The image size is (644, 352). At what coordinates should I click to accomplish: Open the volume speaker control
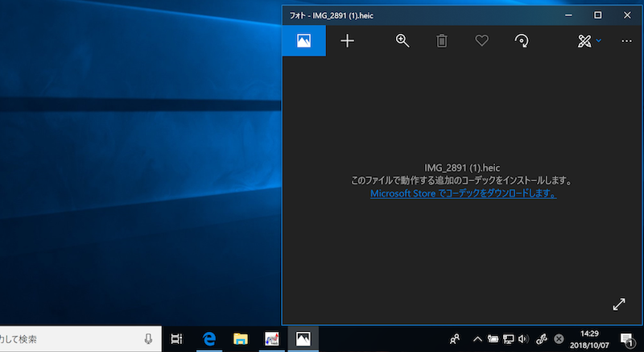tap(524, 339)
